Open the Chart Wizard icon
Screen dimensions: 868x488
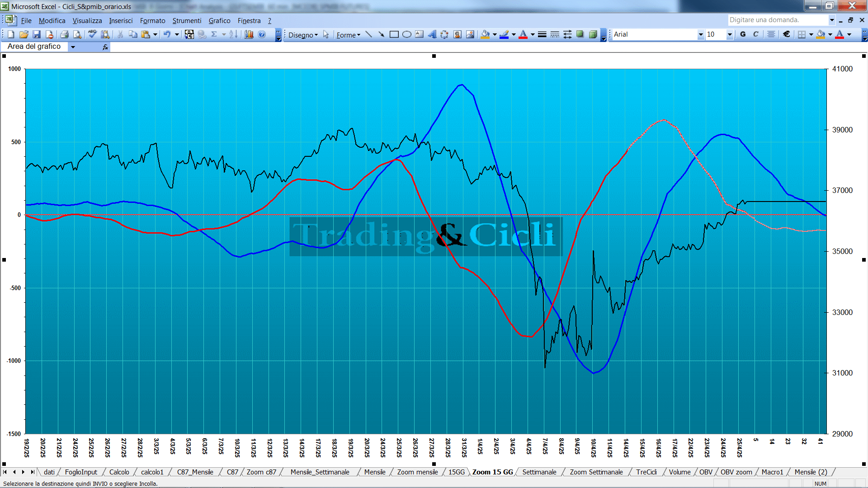(249, 34)
